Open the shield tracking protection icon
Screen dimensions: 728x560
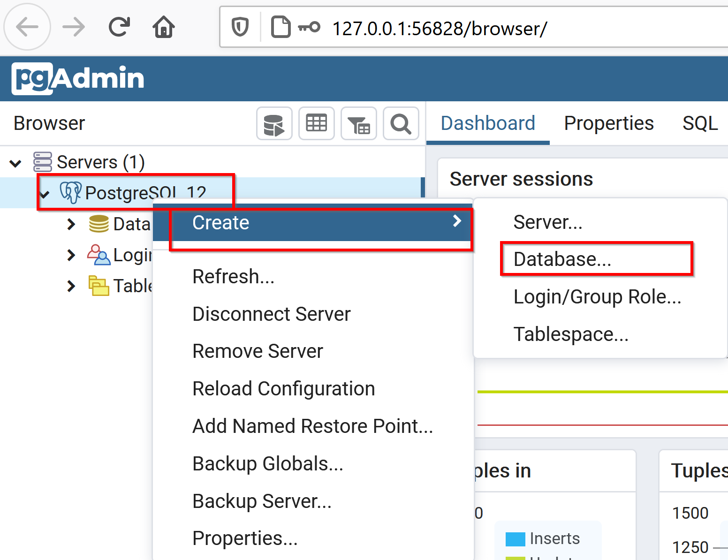240,27
